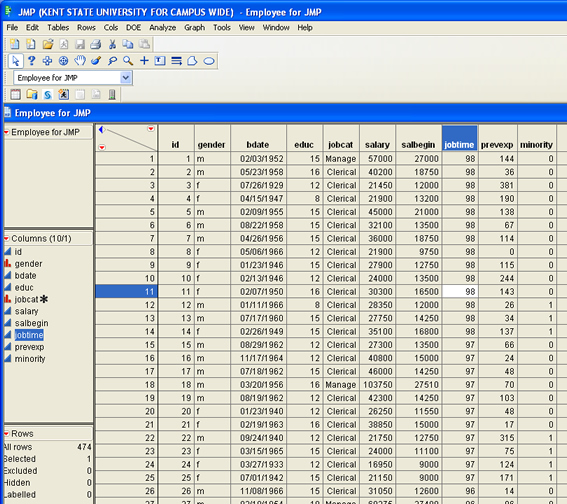Screen dimensions: 567x504
Task: Select the salbegin column in Columns panel
Action: [x=31, y=323]
